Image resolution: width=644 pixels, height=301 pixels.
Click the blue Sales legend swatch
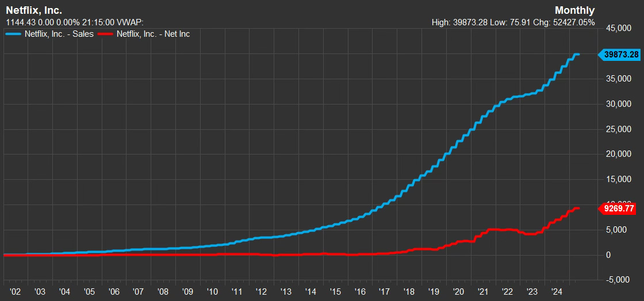tap(14, 34)
